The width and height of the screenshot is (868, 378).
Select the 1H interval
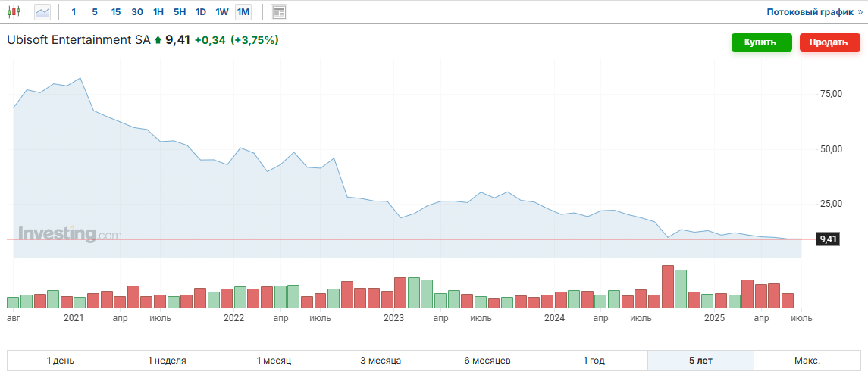coord(158,11)
